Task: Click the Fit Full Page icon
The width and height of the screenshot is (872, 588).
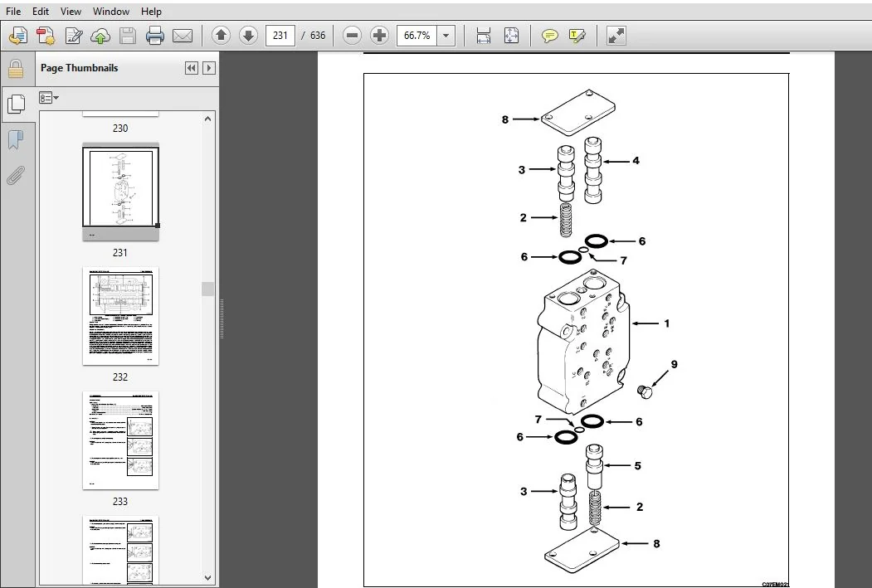Action: 511,36
